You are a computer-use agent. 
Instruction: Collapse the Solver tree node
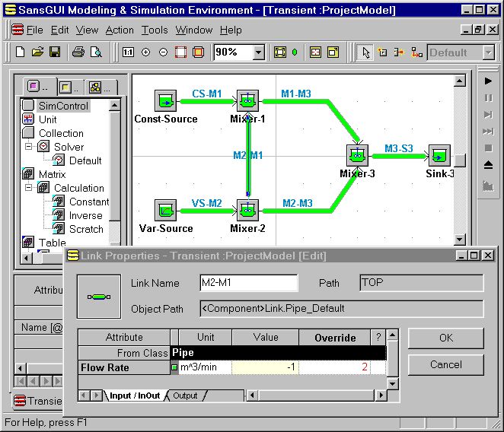(x=29, y=147)
